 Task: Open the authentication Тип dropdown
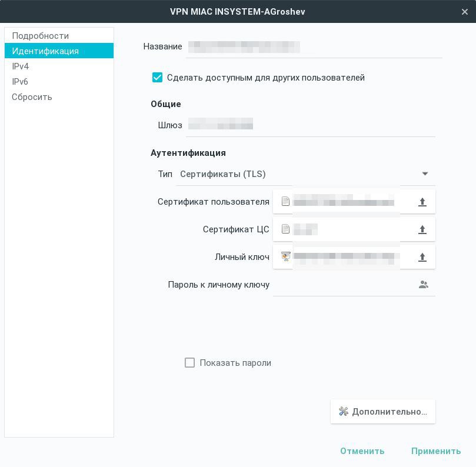pos(306,174)
